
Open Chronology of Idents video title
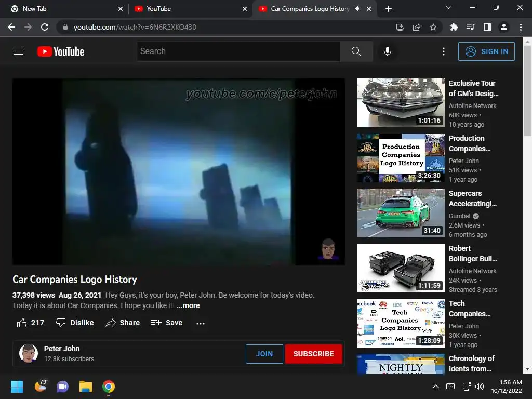[x=472, y=364]
